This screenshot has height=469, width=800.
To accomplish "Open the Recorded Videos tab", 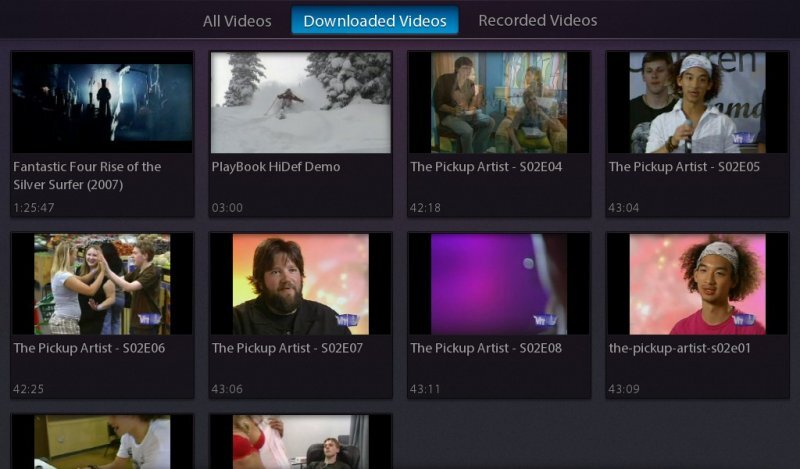I will [x=537, y=20].
